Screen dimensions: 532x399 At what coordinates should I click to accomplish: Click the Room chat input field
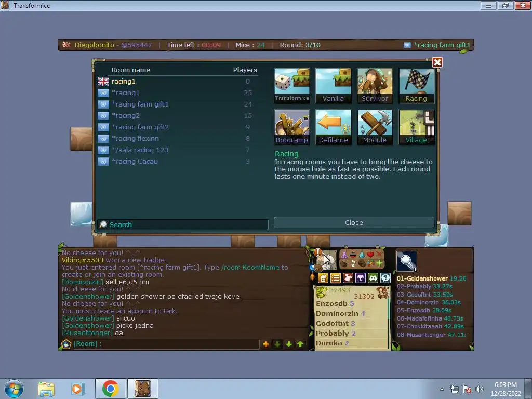click(166, 344)
